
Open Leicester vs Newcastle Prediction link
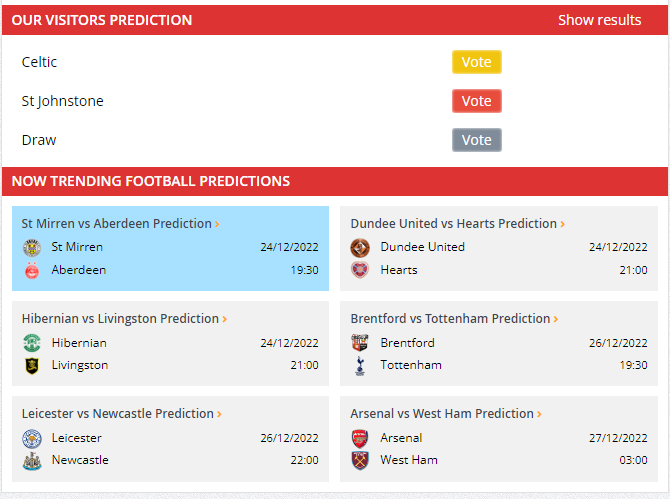coord(122,414)
